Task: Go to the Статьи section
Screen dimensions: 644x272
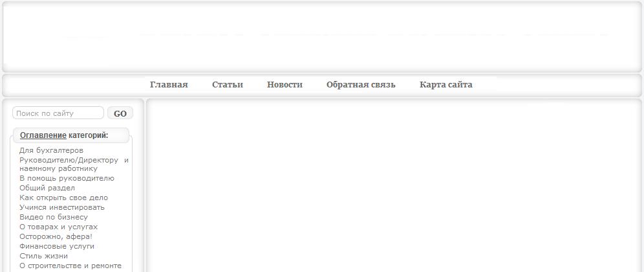Action: [x=228, y=85]
